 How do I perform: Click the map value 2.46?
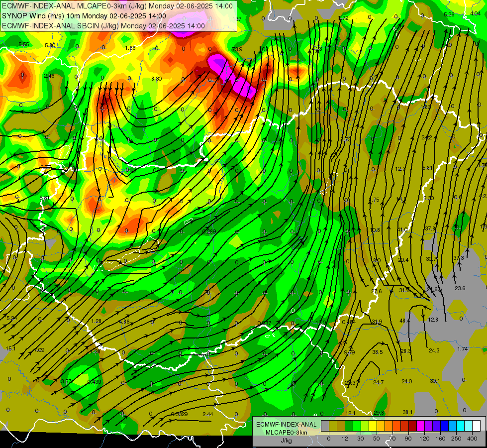coord(49,76)
